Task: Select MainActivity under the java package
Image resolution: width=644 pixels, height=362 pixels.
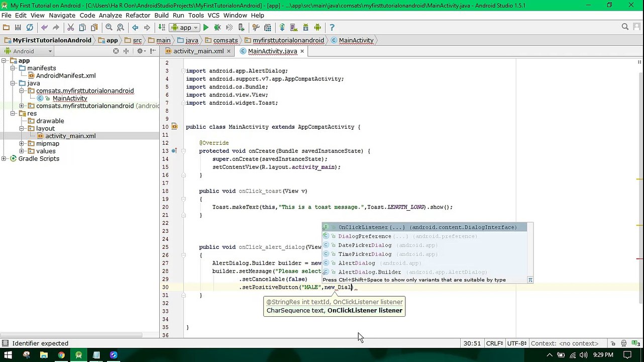Action: pos(70,99)
